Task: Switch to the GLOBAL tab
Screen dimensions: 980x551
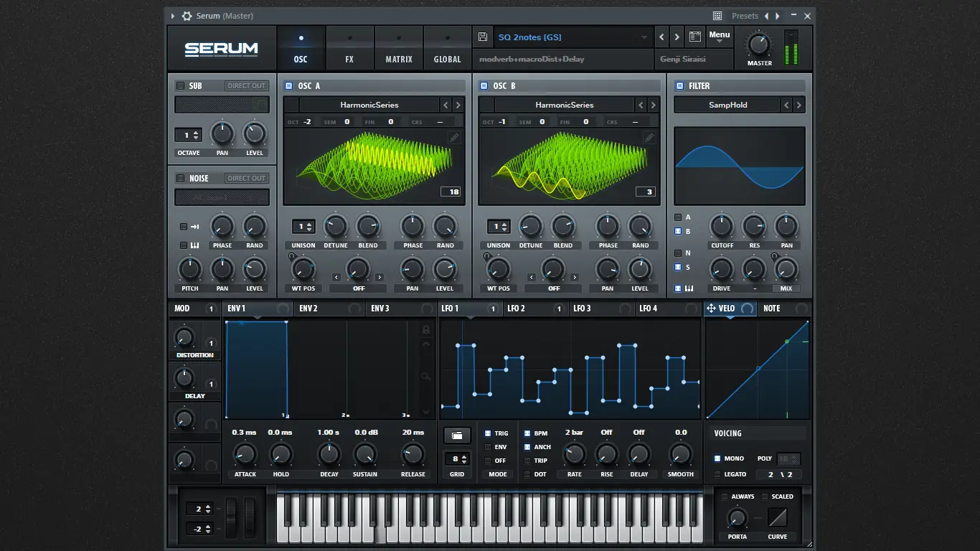Action: click(x=448, y=49)
